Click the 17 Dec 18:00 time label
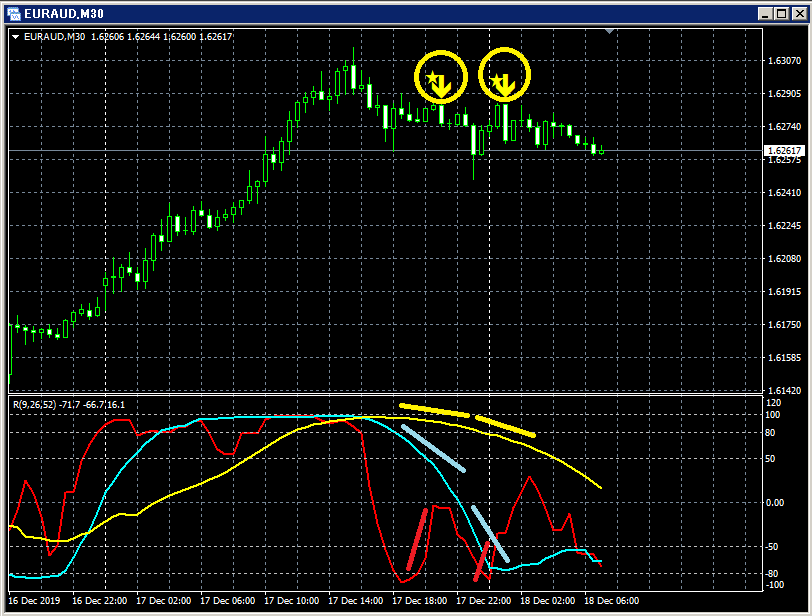 pos(419,600)
